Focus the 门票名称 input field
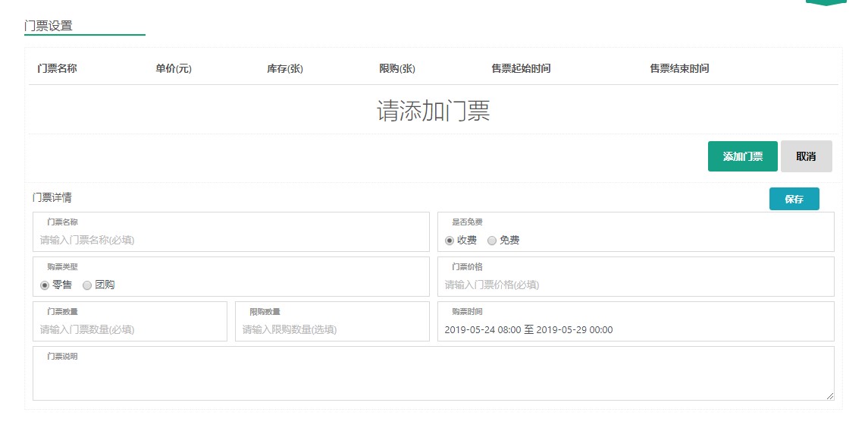The height and width of the screenshot is (428, 868). click(230, 240)
